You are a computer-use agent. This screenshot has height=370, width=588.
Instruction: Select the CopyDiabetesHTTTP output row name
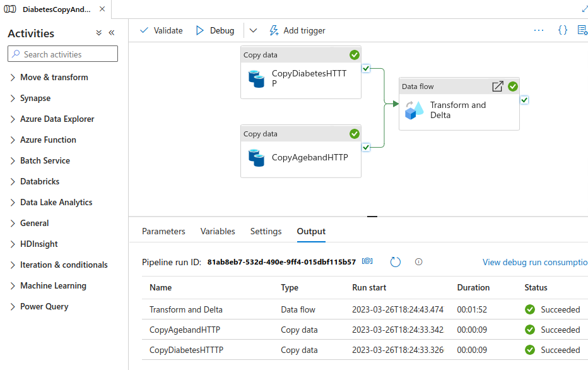tap(186, 350)
